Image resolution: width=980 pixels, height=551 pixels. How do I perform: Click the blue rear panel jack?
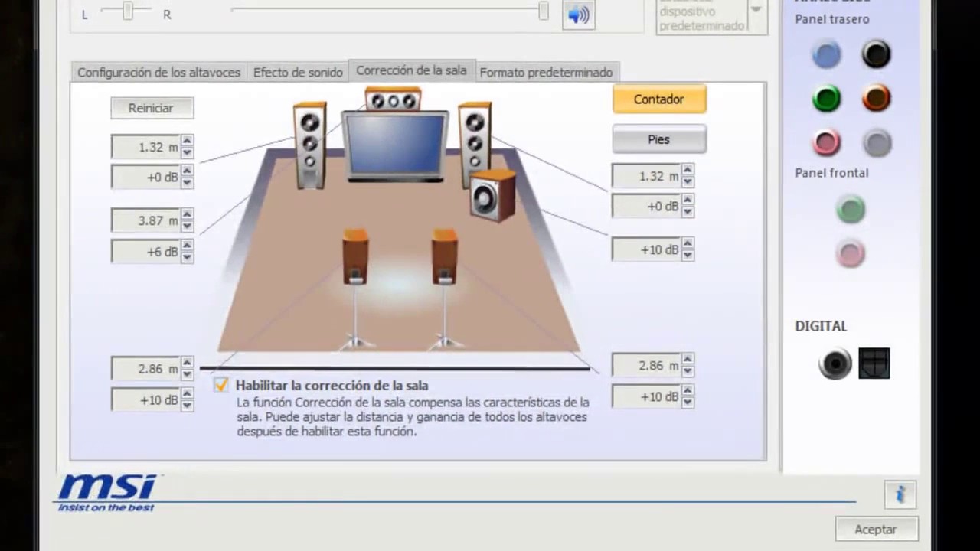tap(826, 54)
